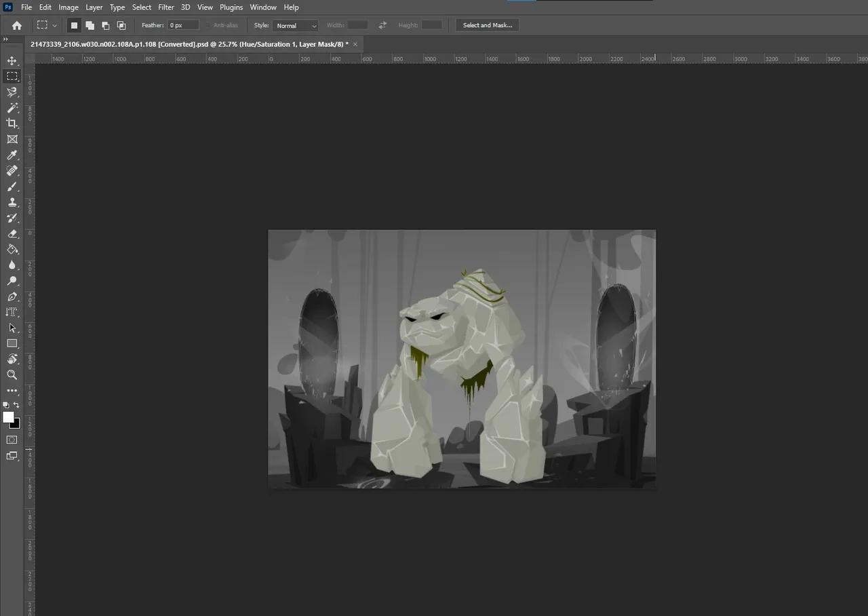Image resolution: width=868 pixels, height=616 pixels.
Task: Open the Edit menu
Action: tap(45, 7)
